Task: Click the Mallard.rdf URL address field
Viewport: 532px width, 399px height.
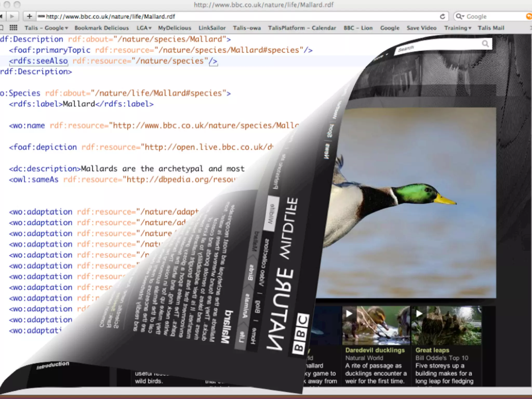Action: point(234,17)
